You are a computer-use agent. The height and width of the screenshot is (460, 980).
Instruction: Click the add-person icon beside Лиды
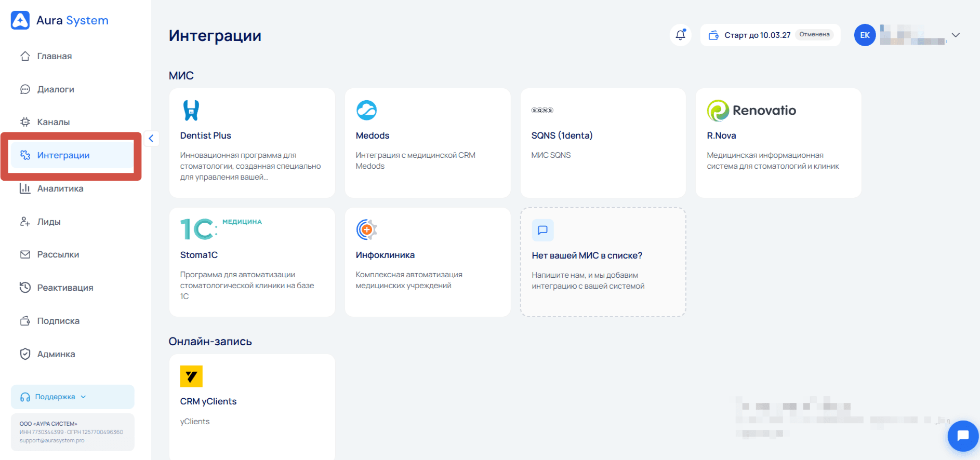25,222
